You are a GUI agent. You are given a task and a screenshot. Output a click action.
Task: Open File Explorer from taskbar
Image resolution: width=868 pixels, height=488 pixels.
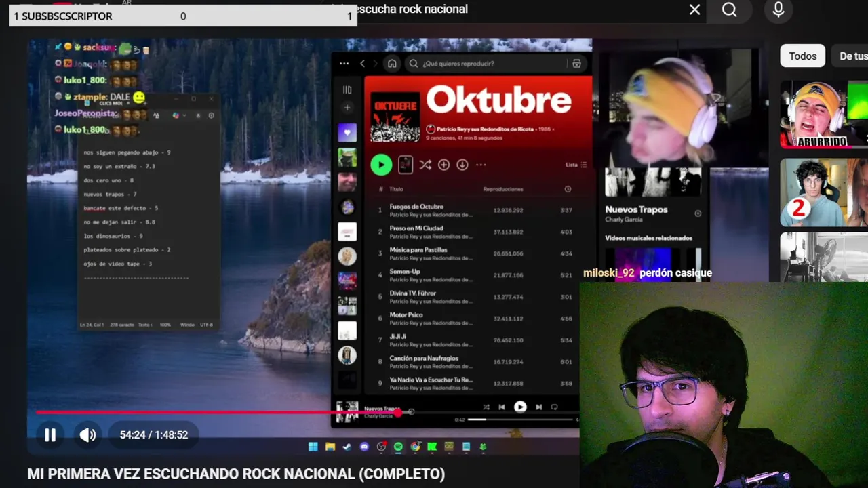(x=330, y=447)
